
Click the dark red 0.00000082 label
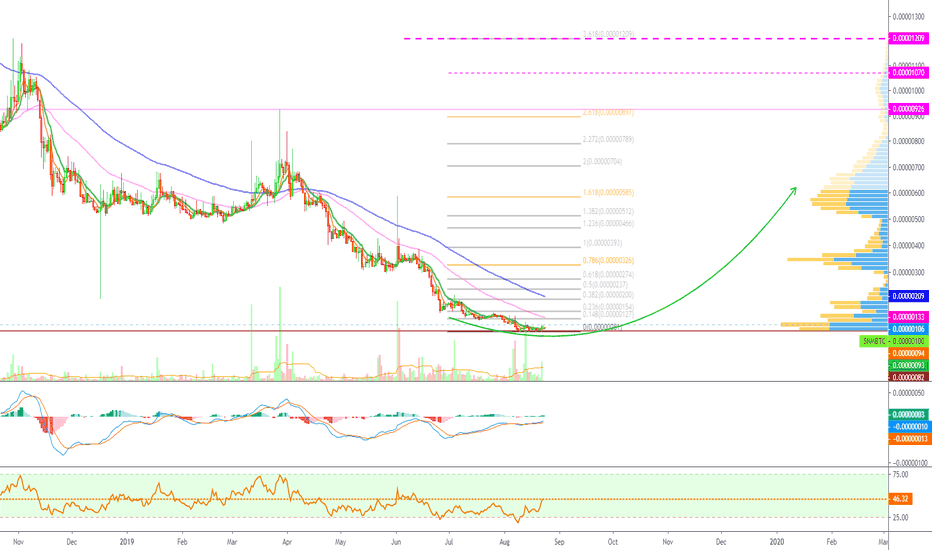point(909,377)
